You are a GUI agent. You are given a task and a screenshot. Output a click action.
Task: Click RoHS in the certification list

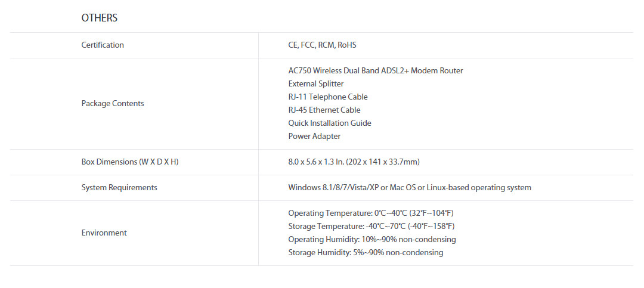pos(346,45)
